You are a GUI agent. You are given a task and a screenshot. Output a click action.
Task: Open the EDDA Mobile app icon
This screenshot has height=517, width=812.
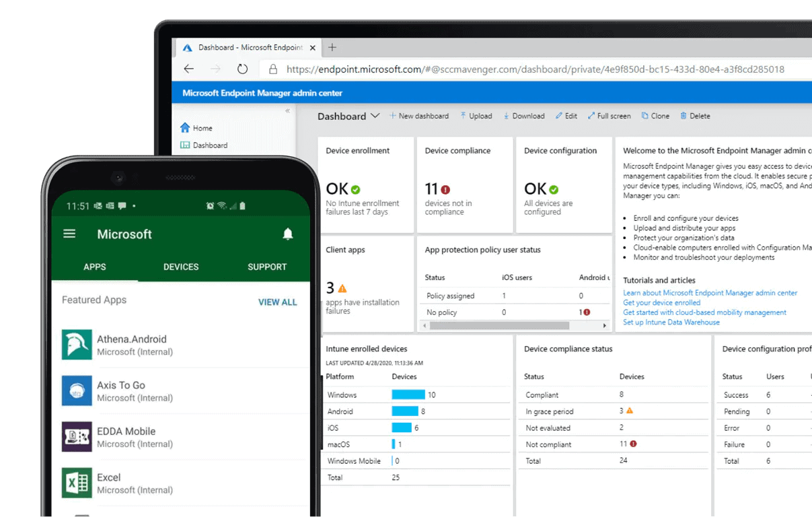point(77,437)
